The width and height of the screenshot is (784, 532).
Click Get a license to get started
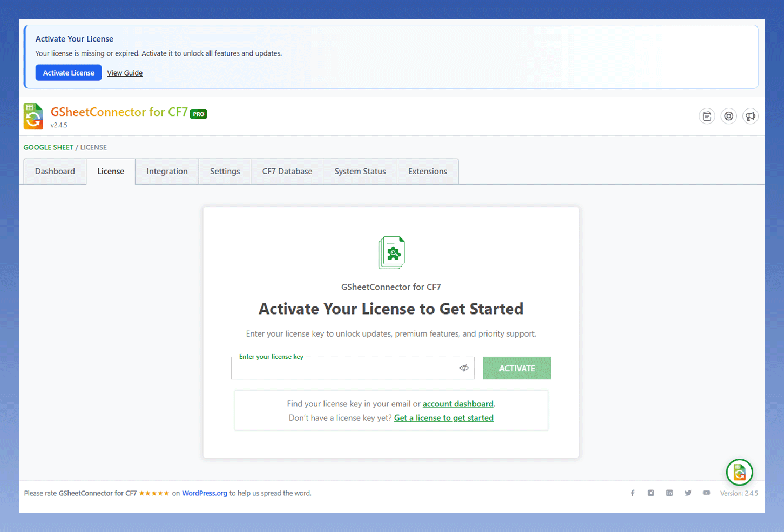click(444, 418)
